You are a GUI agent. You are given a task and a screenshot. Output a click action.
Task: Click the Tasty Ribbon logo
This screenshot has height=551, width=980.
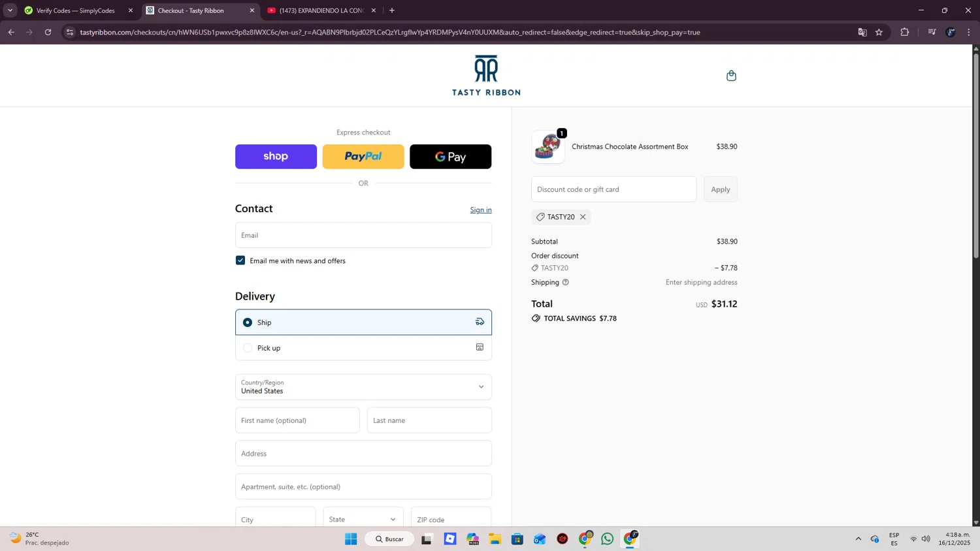click(486, 75)
